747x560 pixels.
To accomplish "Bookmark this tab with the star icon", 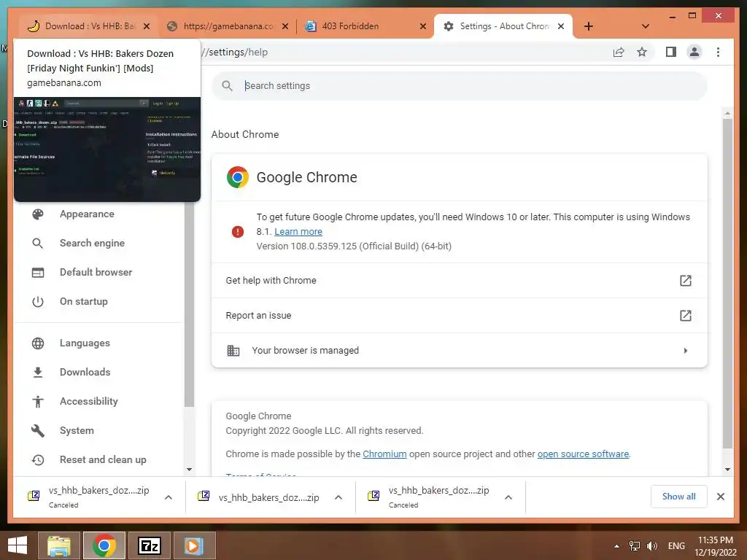I will click(x=642, y=52).
